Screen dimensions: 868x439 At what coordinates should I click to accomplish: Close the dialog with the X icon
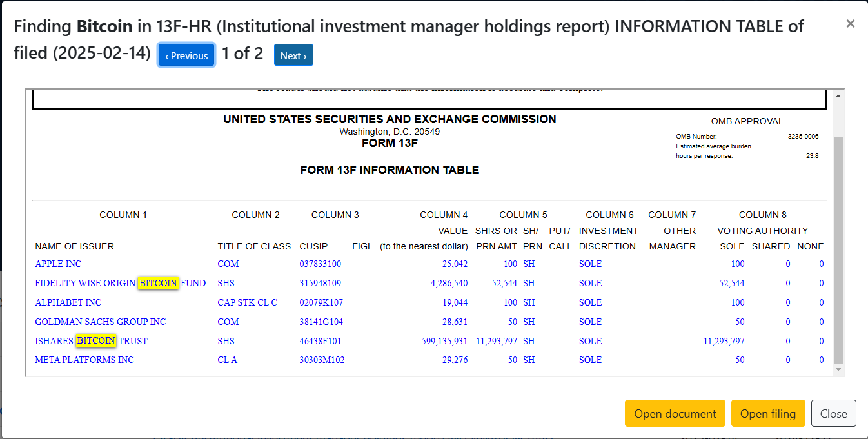(850, 24)
